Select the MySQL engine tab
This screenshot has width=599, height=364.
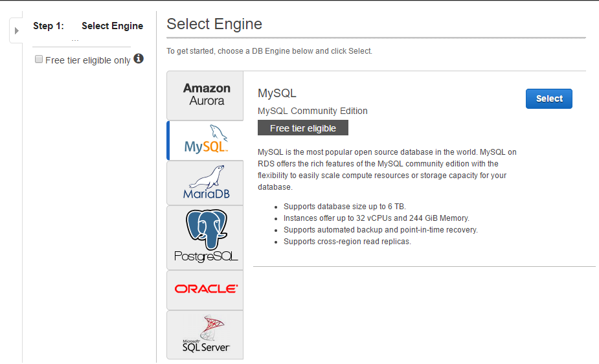205,141
